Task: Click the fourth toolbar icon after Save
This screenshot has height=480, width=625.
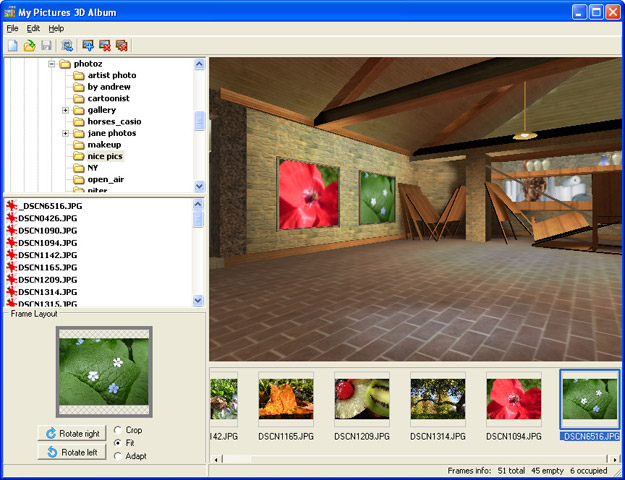Action: (67, 46)
